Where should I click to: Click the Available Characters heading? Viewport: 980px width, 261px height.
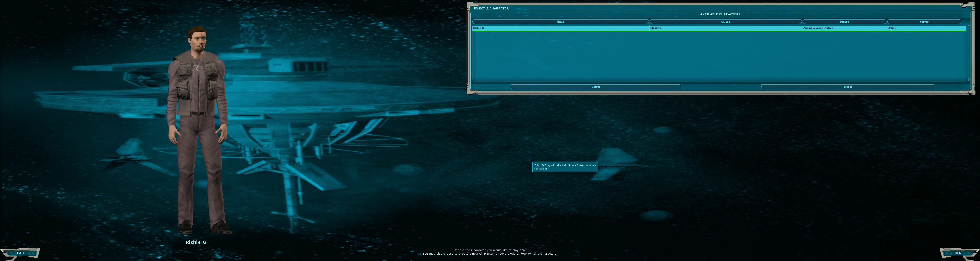click(x=720, y=15)
